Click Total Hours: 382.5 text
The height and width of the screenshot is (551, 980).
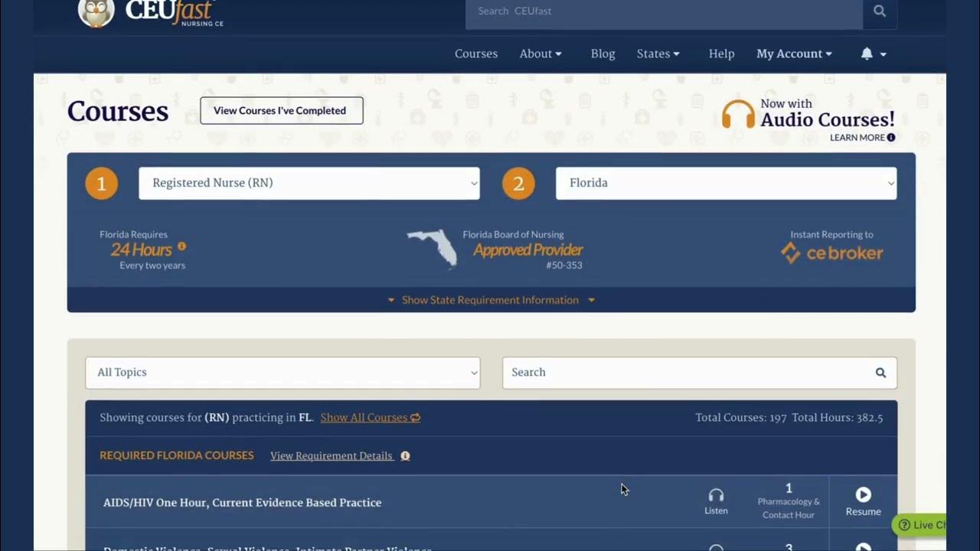pyautogui.click(x=838, y=418)
